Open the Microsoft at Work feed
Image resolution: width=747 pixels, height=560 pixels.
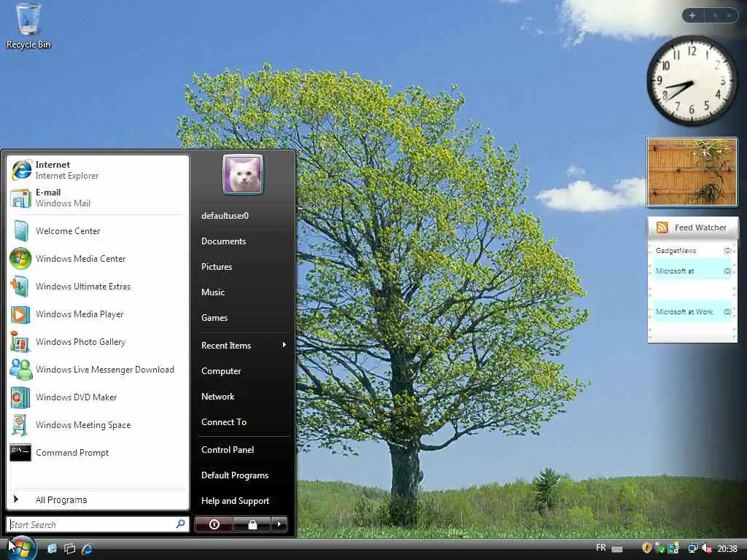click(x=693, y=312)
